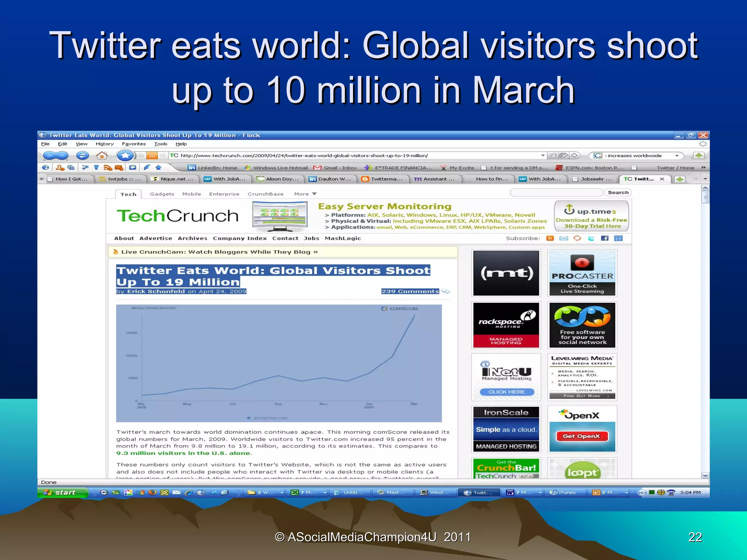
Task: Click the Archives navigation link
Action: point(193,238)
